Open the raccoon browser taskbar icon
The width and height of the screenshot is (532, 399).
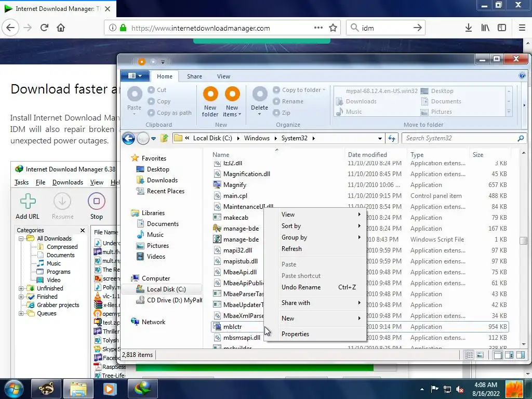click(46, 389)
